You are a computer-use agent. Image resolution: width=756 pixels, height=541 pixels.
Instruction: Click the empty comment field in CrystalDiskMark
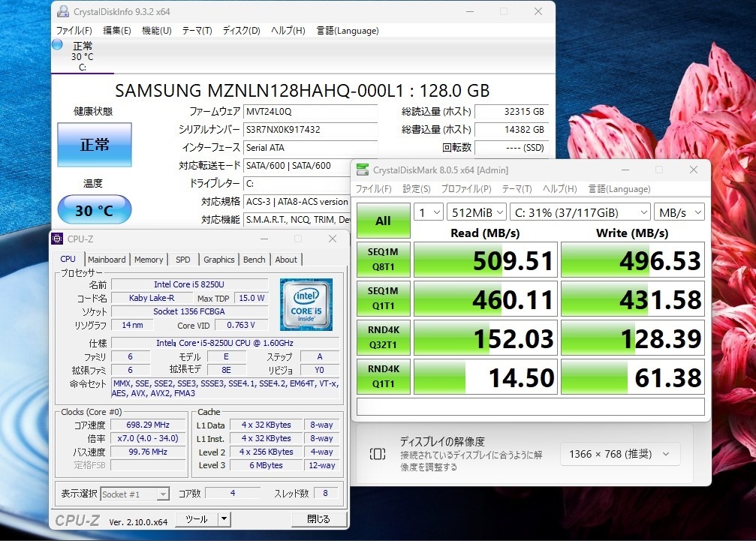pos(530,406)
